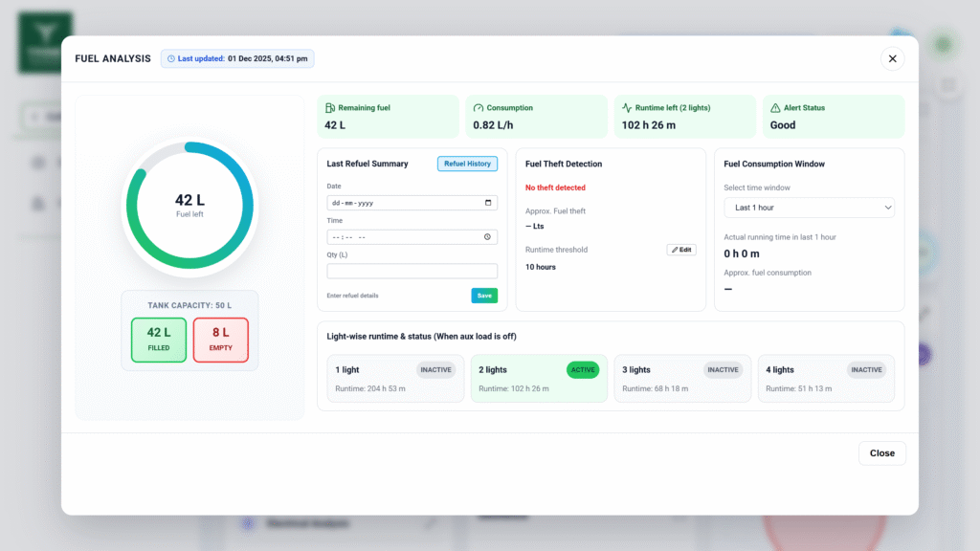
Task: Open the calendar picker in Date field
Action: [x=488, y=203]
